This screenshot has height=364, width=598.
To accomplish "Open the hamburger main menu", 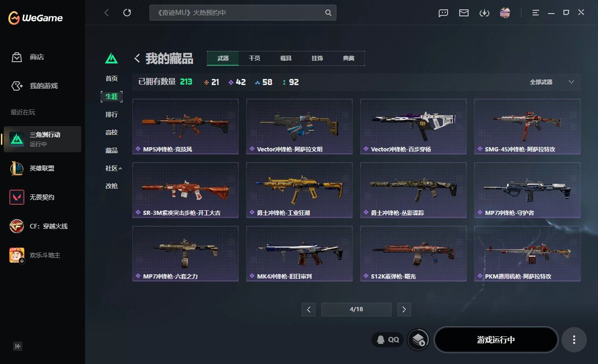I will pos(536,13).
